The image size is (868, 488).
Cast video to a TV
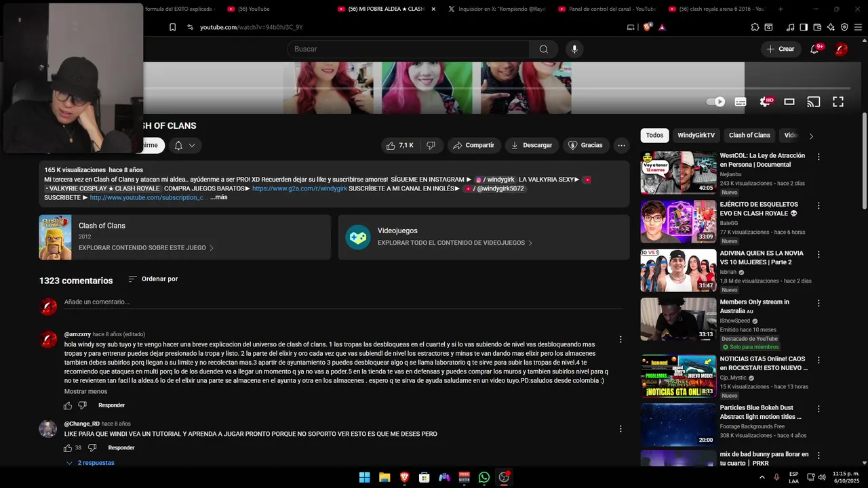click(813, 102)
